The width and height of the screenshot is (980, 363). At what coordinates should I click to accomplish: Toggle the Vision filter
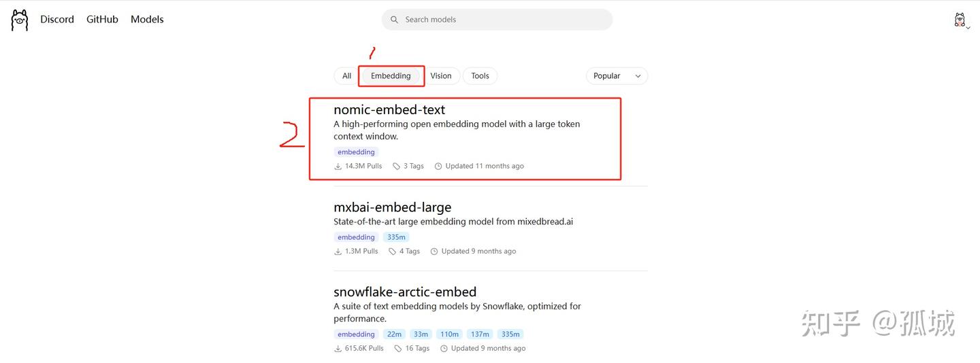tap(440, 76)
